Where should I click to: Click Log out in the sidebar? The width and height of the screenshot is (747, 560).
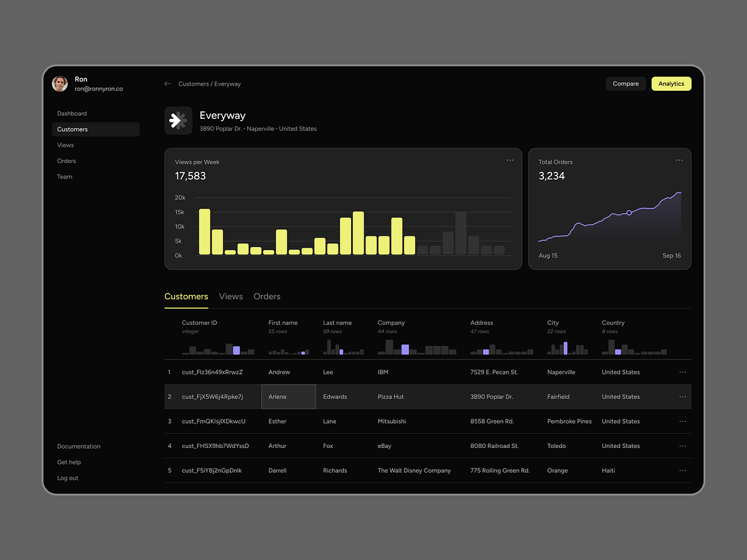click(x=68, y=478)
